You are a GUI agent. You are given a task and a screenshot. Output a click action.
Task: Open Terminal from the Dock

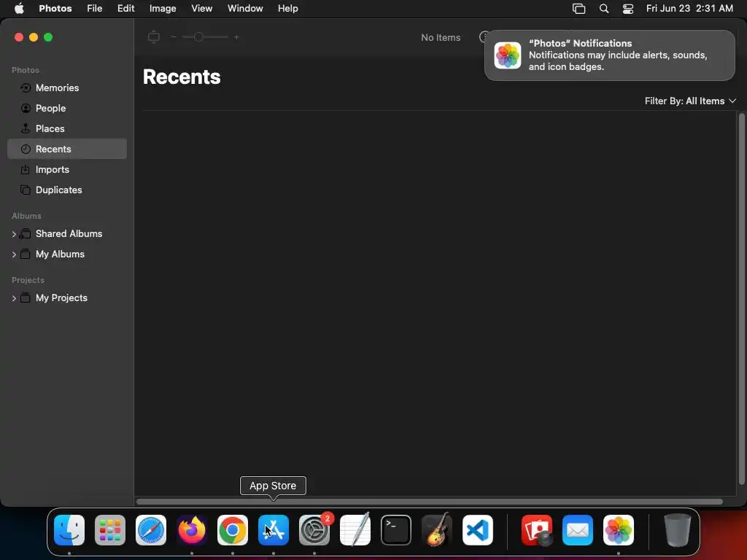tap(396, 530)
